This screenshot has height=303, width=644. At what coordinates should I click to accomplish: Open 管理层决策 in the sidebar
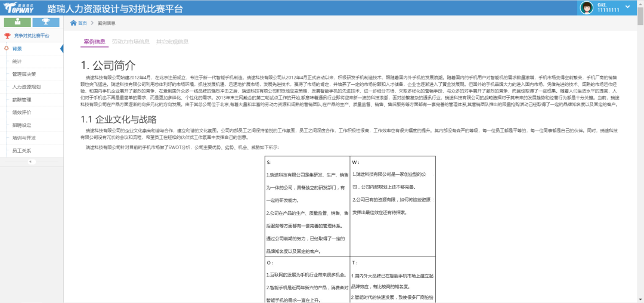24,74
